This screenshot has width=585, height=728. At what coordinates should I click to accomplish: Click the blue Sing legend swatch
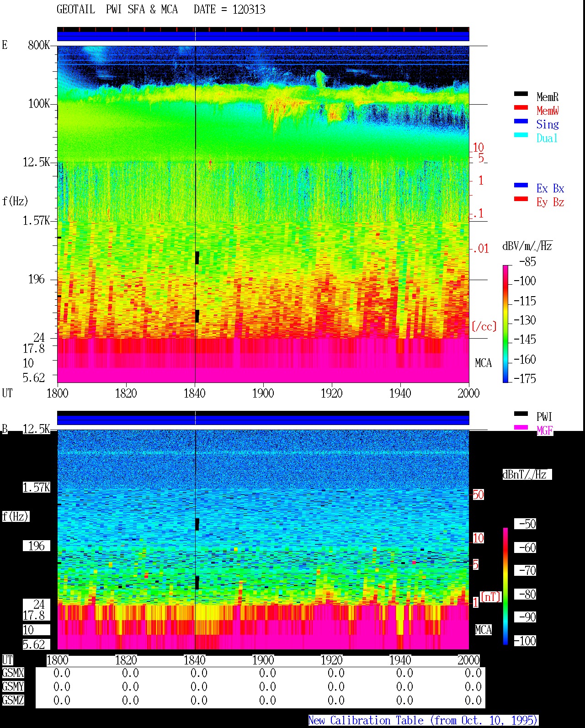tap(521, 122)
